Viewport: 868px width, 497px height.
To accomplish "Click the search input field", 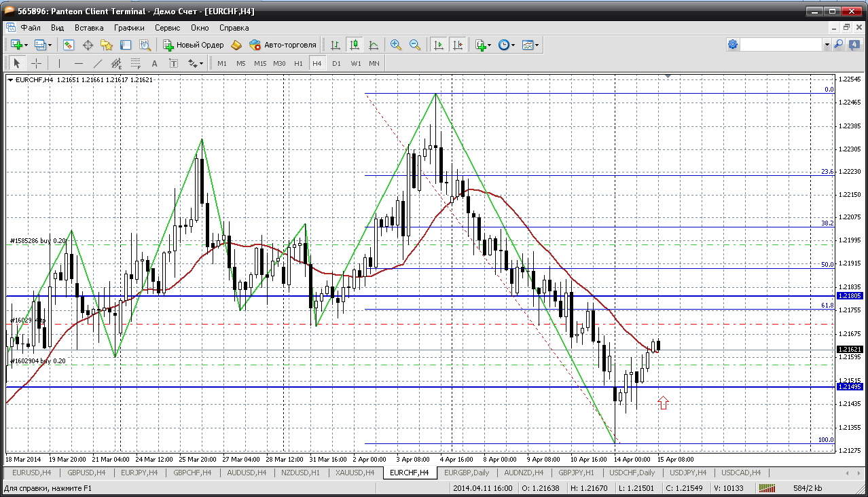I will tap(781, 45).
